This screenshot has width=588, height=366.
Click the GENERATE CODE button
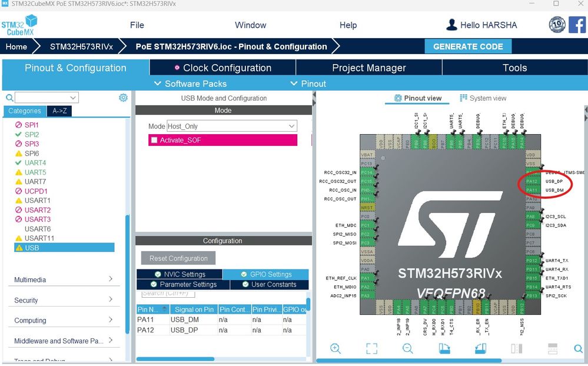pyautogui.click(x=468, y=46)
